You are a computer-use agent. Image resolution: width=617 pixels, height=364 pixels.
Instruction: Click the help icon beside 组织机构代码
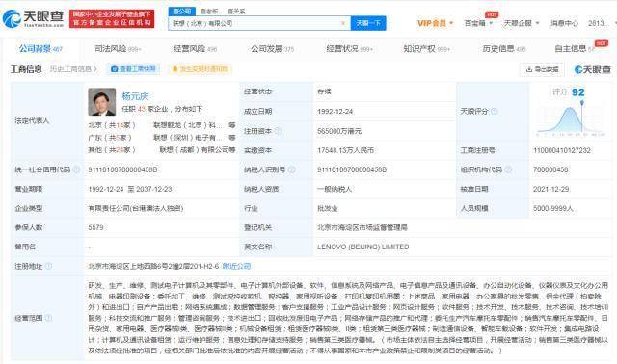pyautogui.click(x=508, y=169)
